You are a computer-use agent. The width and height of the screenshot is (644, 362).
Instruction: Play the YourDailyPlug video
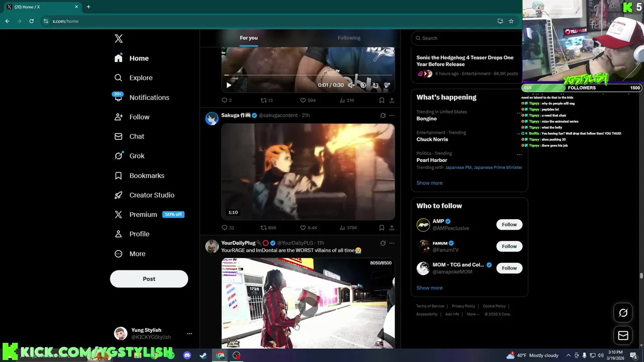[x=308, y=306]
